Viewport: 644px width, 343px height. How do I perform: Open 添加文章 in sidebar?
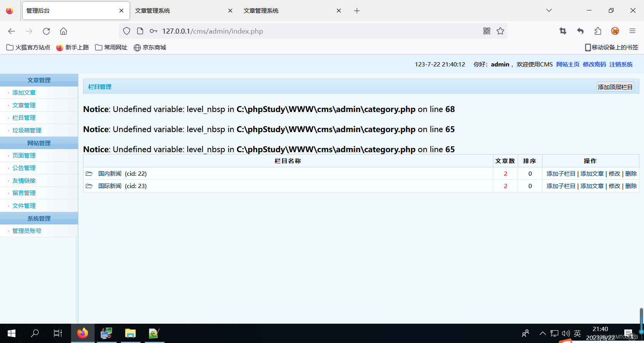point(24,93)
